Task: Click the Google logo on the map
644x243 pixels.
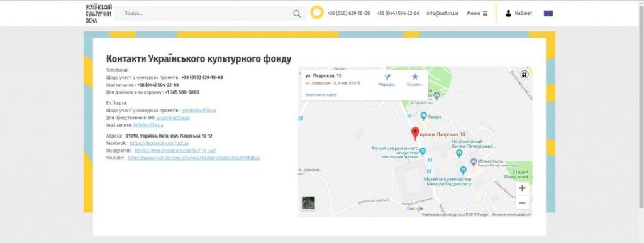Action: (415, 208)
